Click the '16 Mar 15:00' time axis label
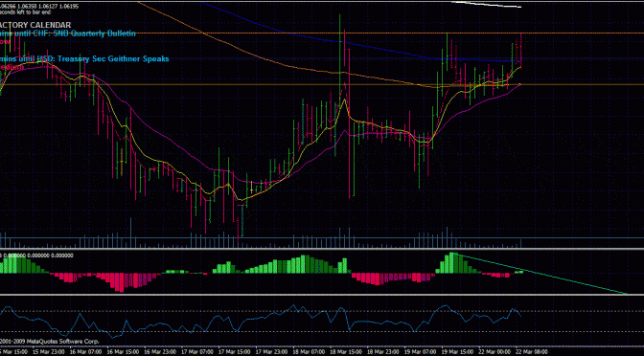Screen dimensions: 644x356 [x=123, y=352]
